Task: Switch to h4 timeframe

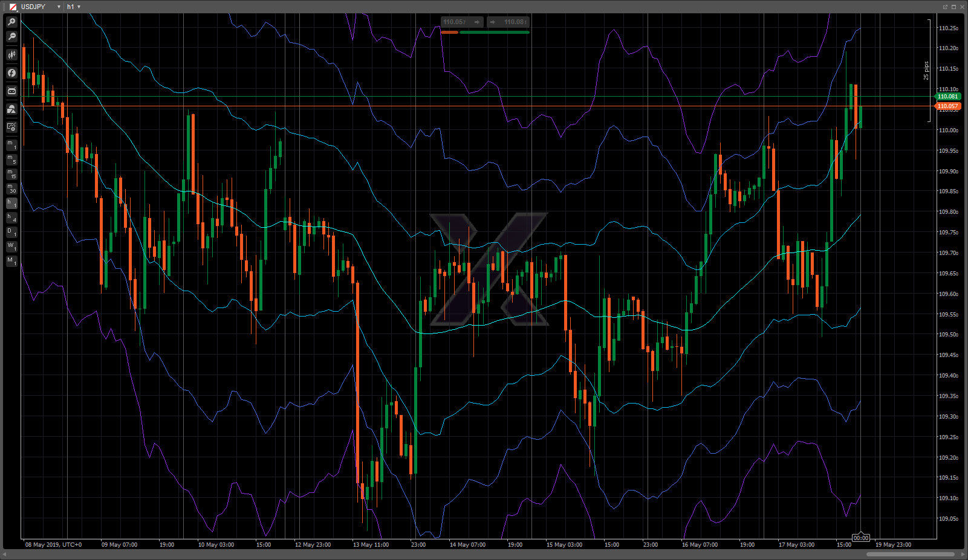Action: 11,217
